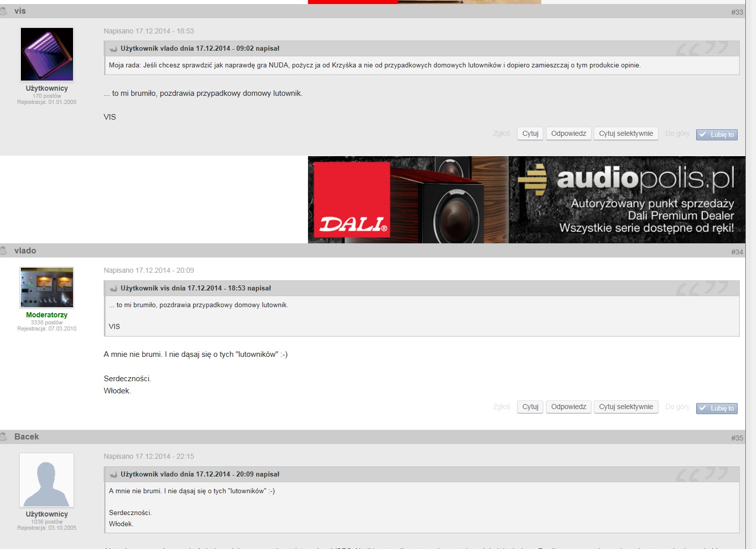Open vlado's moderator avatar image

(47, 287)
